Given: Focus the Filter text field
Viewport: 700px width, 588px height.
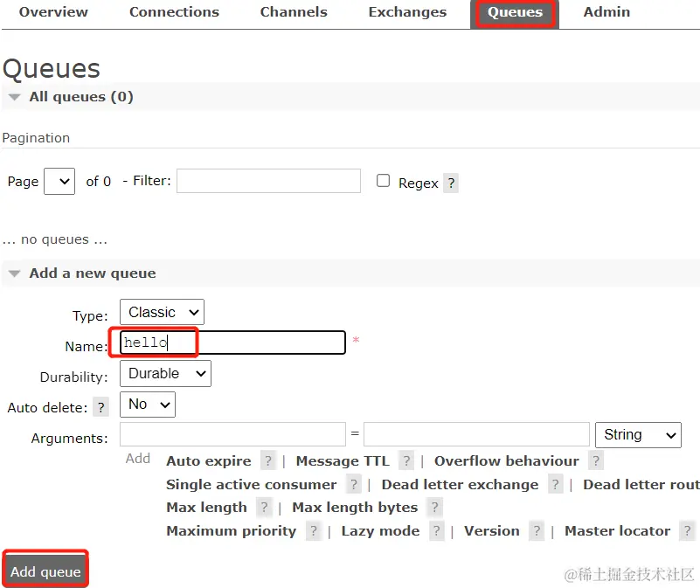Looking at the screenshot, I should (x=269, y=181).
